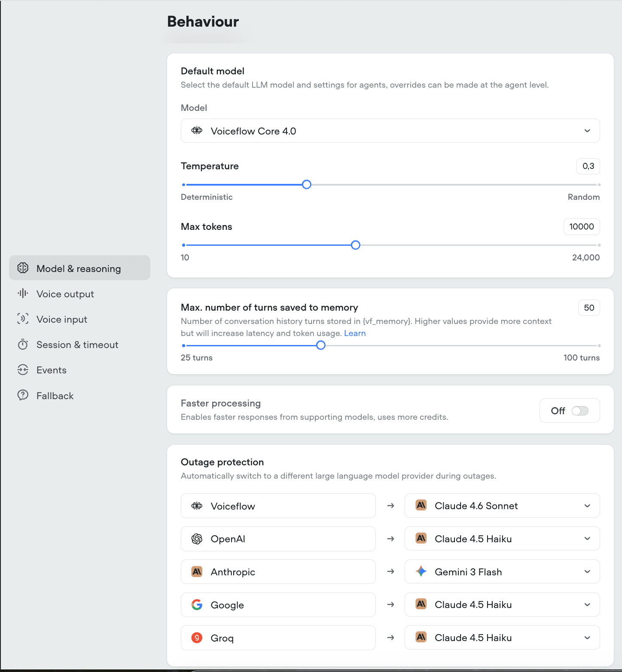
Task: Click the Temperature slider handle
Action: click(306, 185)
